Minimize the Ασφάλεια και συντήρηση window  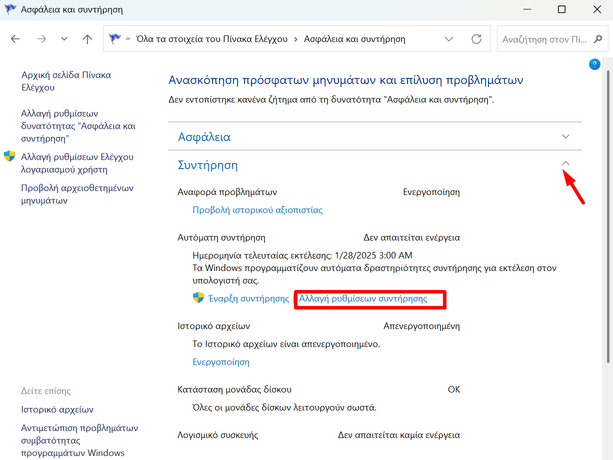click(x=527, y=9)
